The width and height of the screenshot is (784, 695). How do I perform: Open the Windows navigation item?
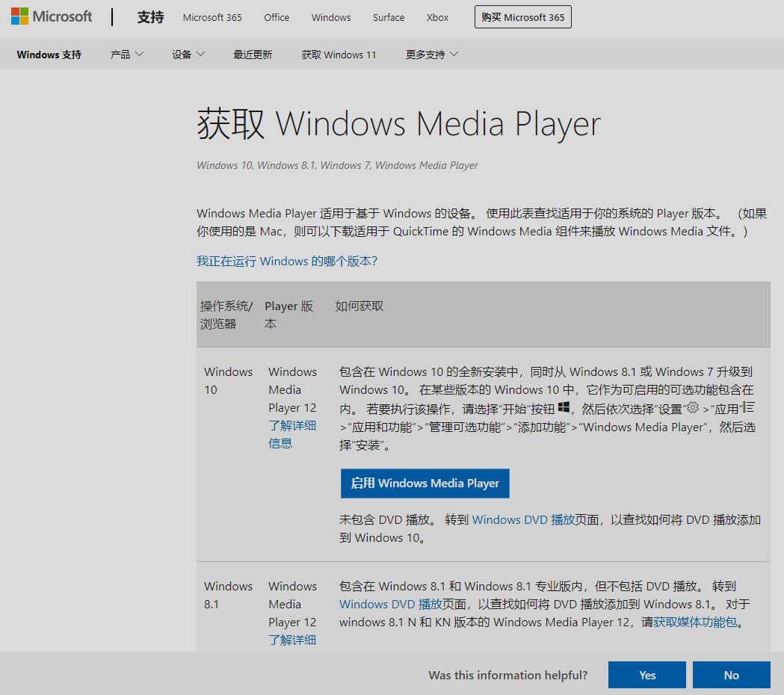[331, 17]
